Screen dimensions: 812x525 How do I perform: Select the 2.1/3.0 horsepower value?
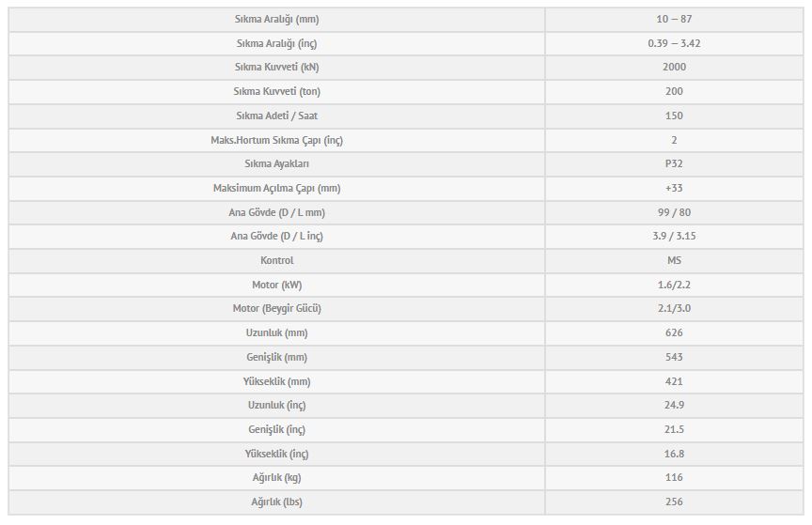(674, 309)
